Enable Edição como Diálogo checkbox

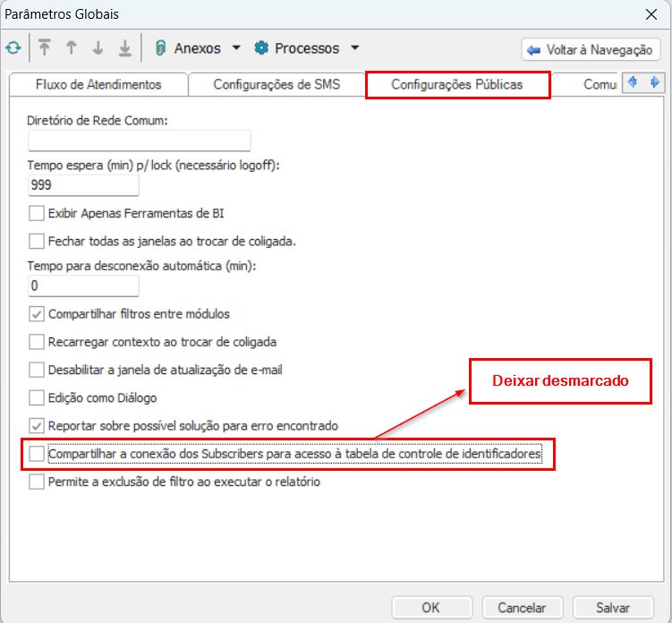pyautogui.click(x=37, y=397)
